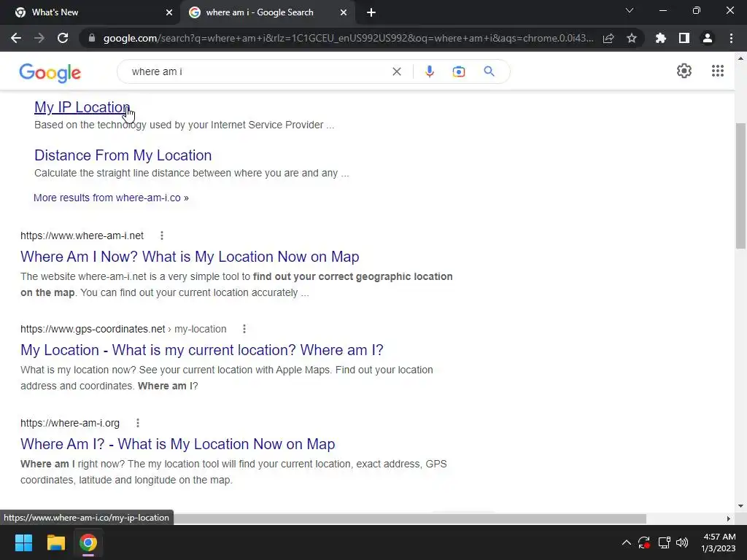This screenshot has width=747, height=560.
Task: Click the address bar URL
Action: click(x=348, y=38)
